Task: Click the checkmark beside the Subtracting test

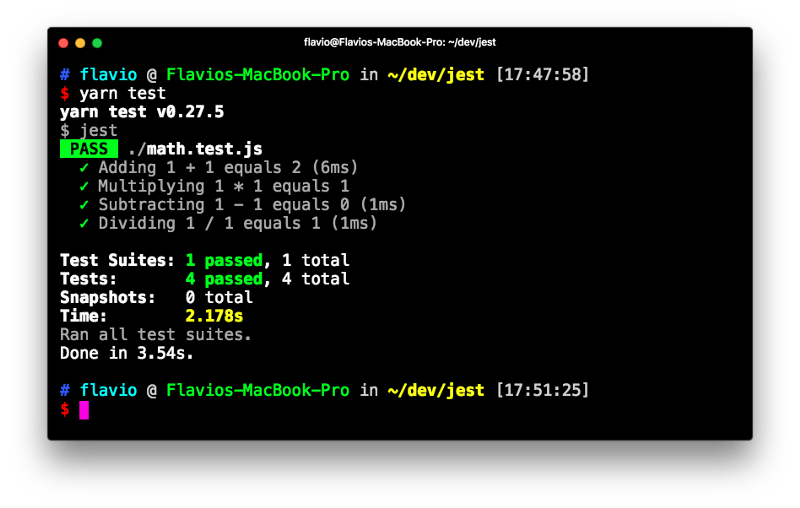Action: click(x=85, y=205)
